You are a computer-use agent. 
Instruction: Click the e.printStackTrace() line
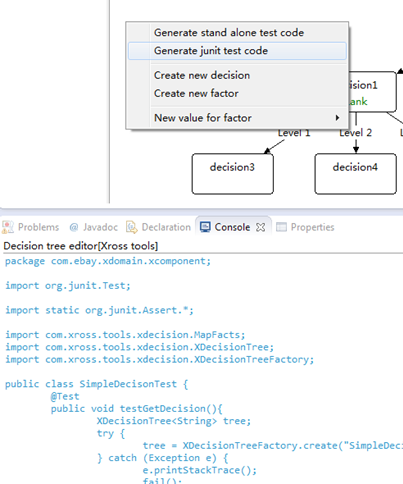[200, 470]
